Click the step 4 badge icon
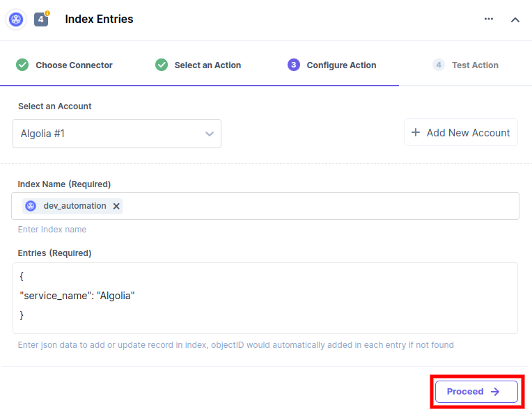 [40, 19]
